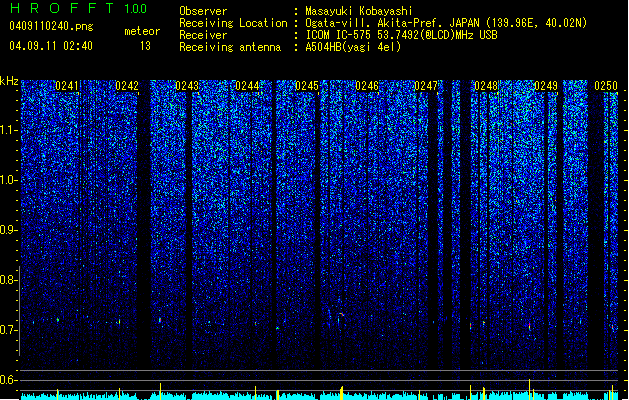Click the date stamp 04.09.11 02:40
Viewport: 629px width, 400px height.
51,45
